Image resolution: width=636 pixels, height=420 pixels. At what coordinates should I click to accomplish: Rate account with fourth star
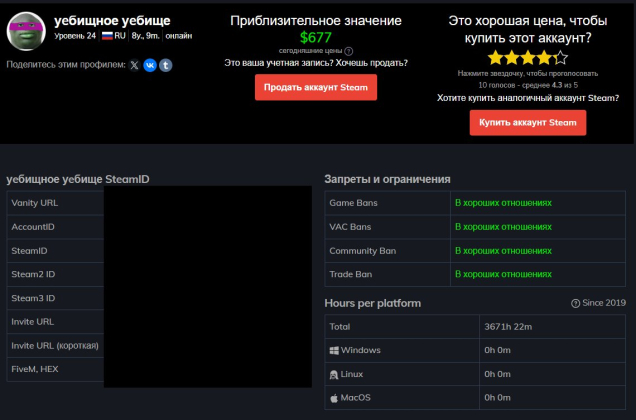pos(544,58)
